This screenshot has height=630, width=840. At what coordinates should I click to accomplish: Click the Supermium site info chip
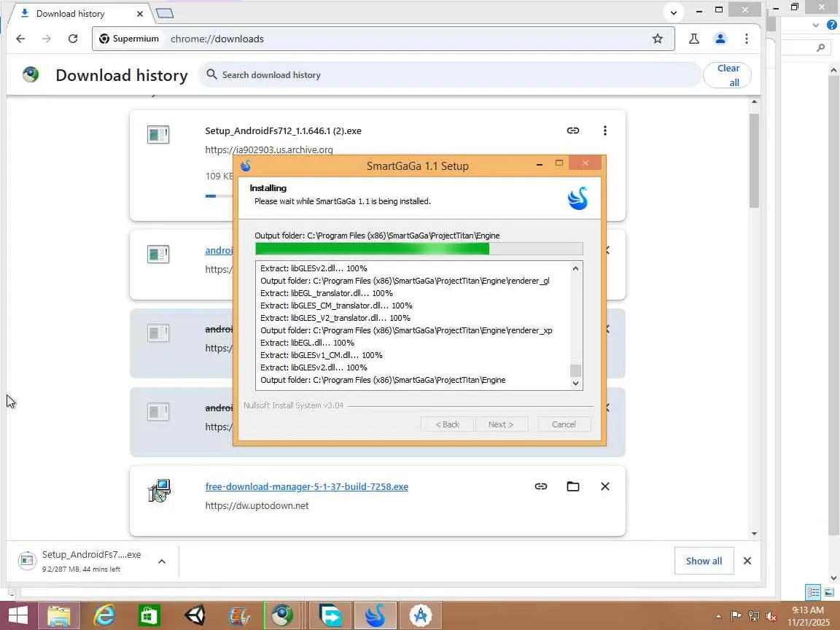point(129,39)
